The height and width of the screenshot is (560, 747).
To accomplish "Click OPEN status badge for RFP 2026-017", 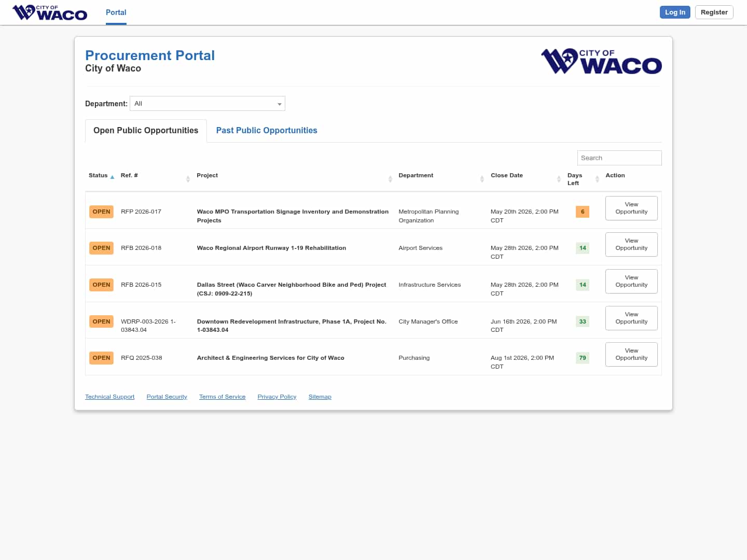I will point(101,212).
